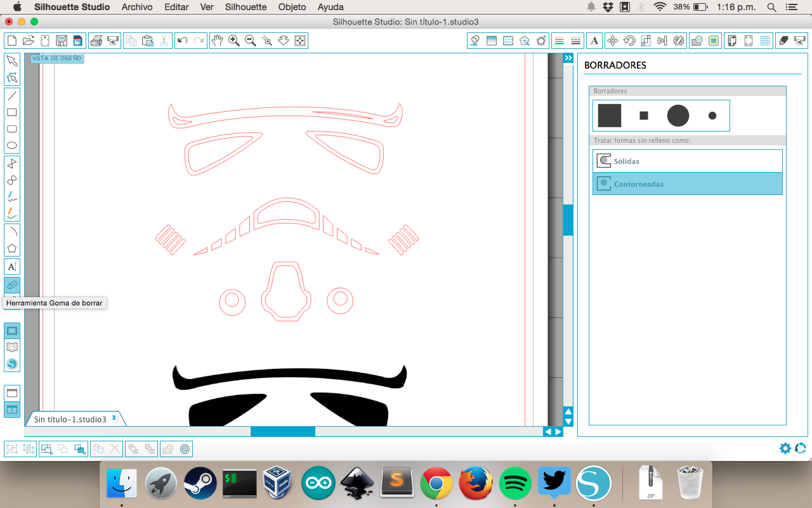The width and height of the screenshot is (812, 508).
Task: Click the Zoom out magnifier
Action: tap(251, 41)
